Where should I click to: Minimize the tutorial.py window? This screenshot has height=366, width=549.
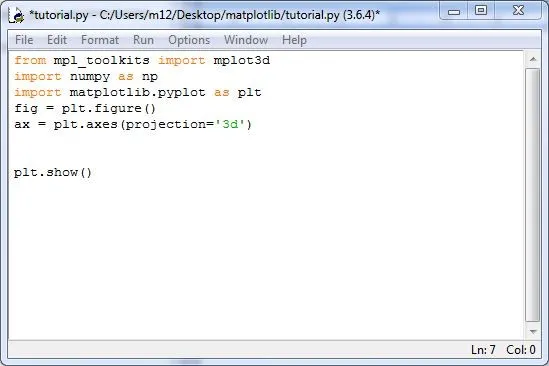coord(454,12)
